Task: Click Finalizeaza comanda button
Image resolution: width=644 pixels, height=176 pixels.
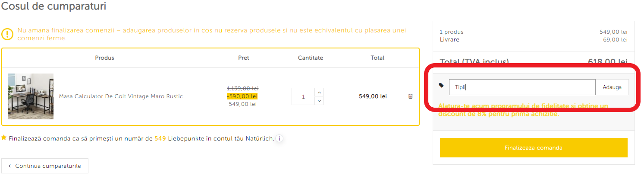Action: (534, 148)
